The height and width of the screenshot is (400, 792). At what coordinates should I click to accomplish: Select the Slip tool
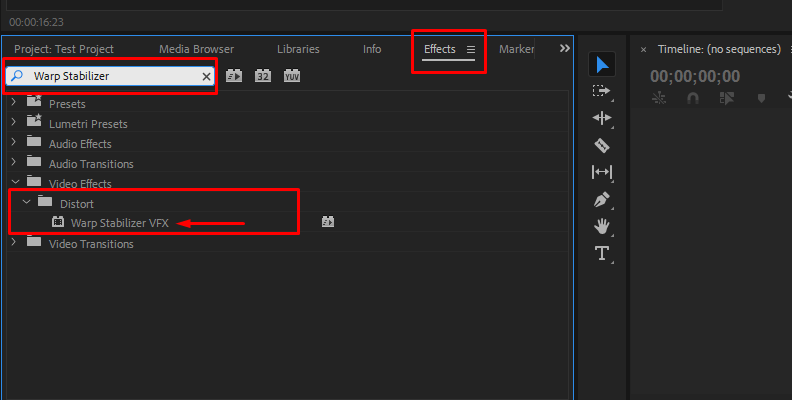[602, 172]
